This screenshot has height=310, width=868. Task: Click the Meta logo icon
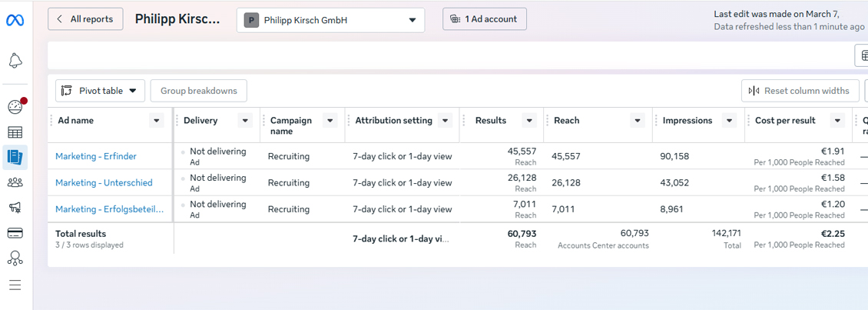15,20
